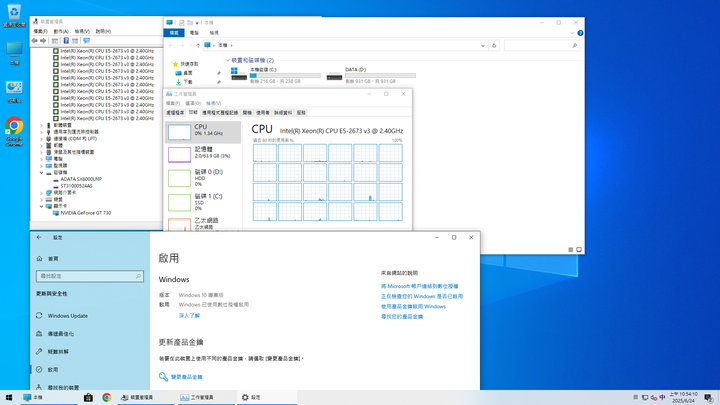This screenshot has height=405, width=720.
Task: Click the Settings search field (尋找設定)
Action: (x=90, y=276)
